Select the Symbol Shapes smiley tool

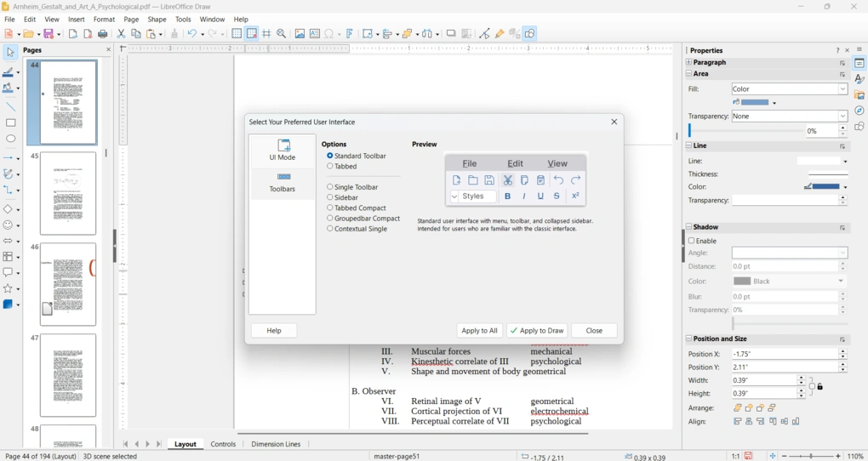pos(8,225)
